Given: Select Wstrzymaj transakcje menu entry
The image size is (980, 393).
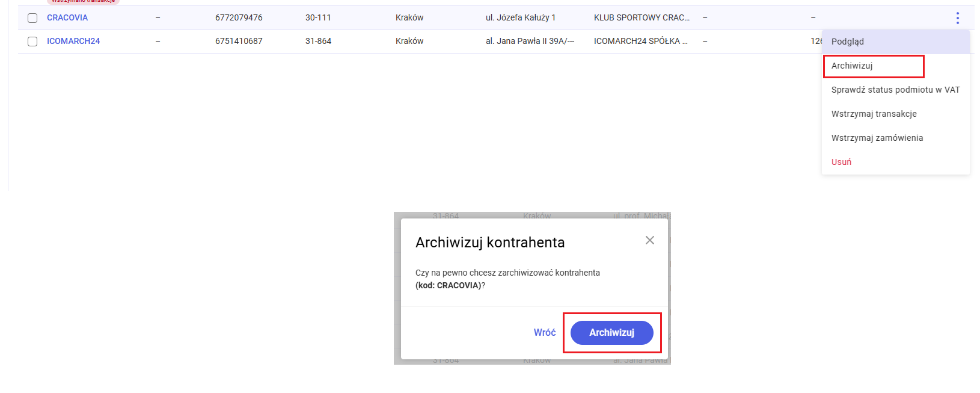Looking at the screenshot, I should (895, 114).
